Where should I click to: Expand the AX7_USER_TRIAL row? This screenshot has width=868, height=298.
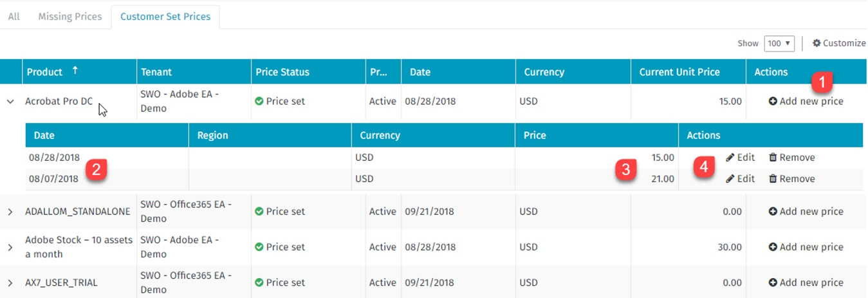(10, 283)
